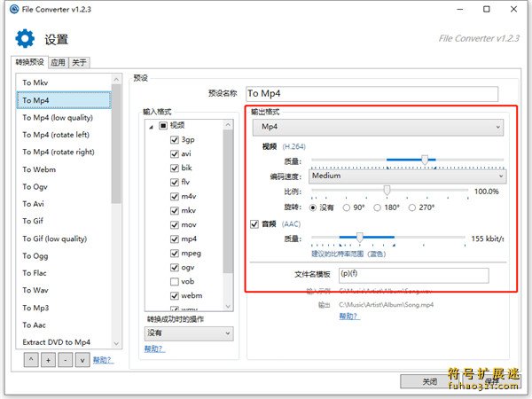Screen dimensions: 532x399
Task: Uncheck the mov input format
Action: tap(175, 225)
